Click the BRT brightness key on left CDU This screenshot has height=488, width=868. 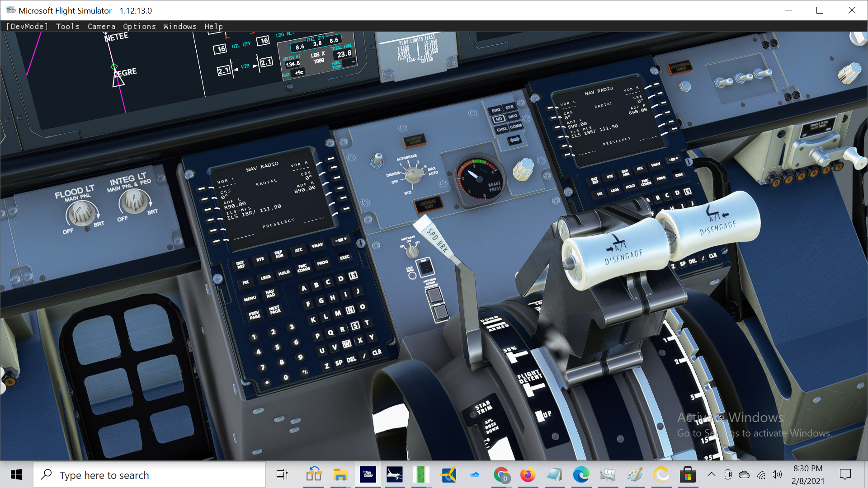[341, 239]
